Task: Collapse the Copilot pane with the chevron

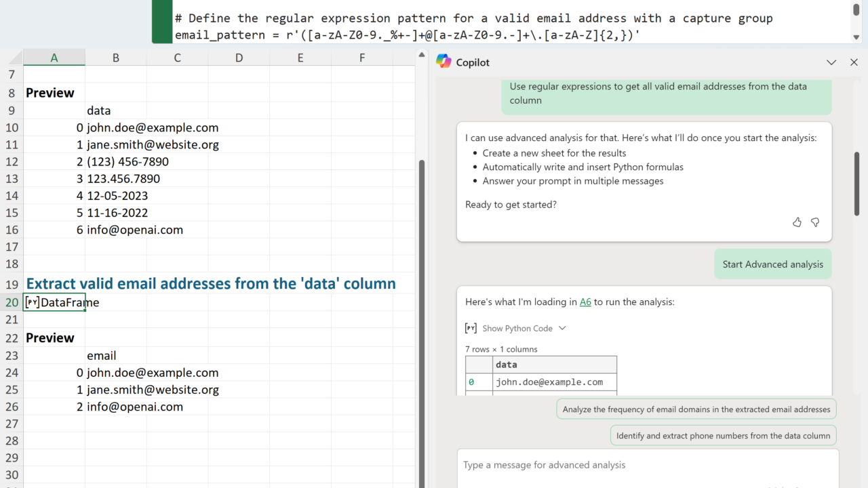Action: (831, 62)
